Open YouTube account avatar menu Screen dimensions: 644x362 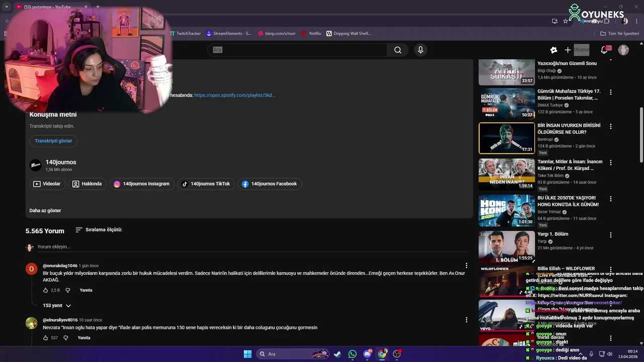[623, 50]
